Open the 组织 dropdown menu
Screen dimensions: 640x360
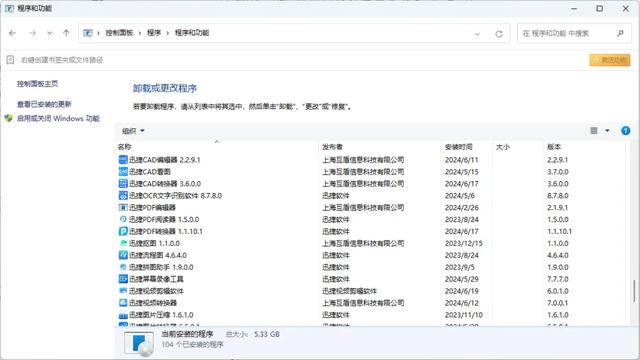click(133, 131)
